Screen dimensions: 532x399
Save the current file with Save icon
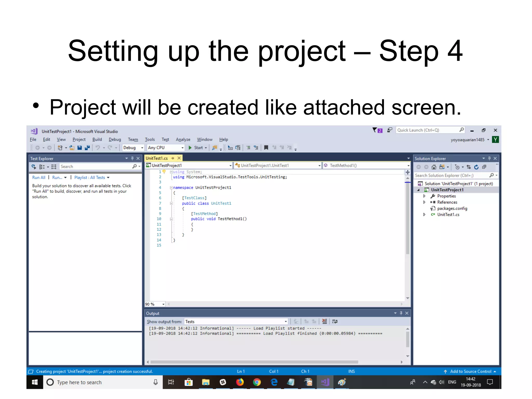[x=80, y=148]
